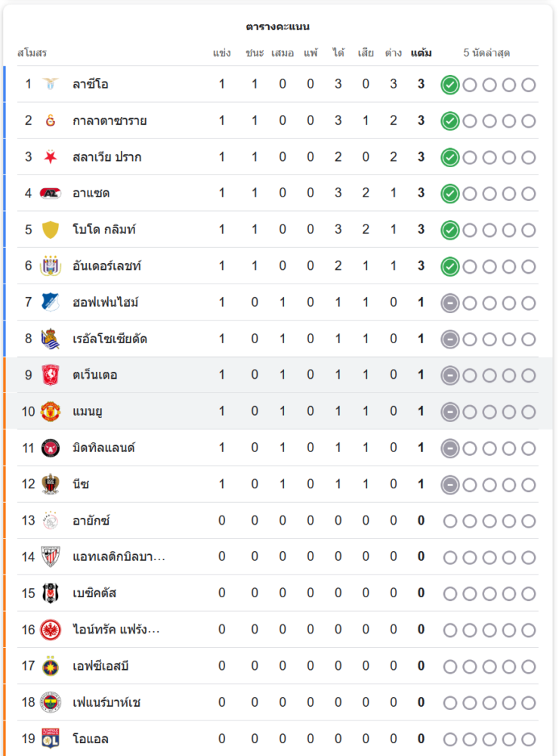Open the ลาซีโอ team name link
Screen dimensions: 559x756
coord(91,84)
